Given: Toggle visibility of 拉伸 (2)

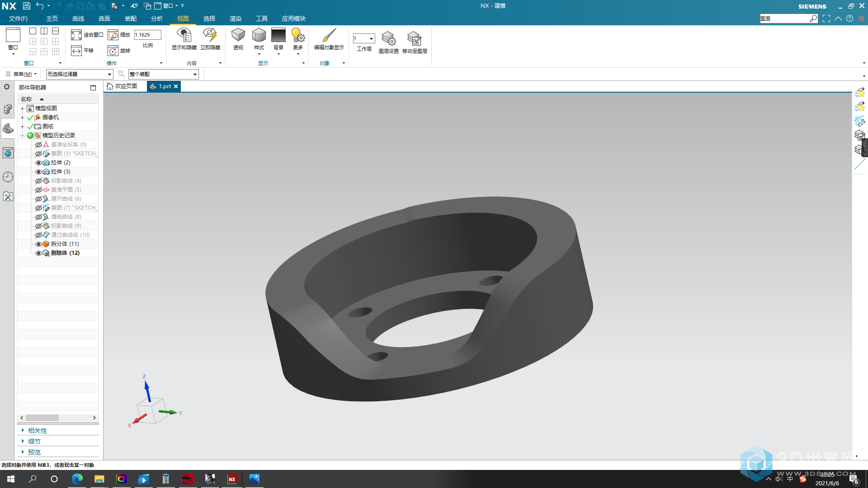Looking at the screenshot, I should click(x=38, y=163).
